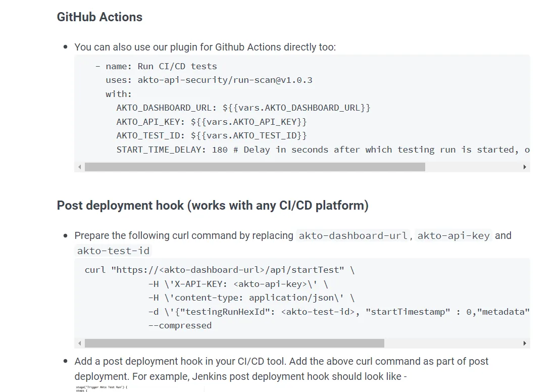Click left scroll arrow of curl code block

click(80, 344)
